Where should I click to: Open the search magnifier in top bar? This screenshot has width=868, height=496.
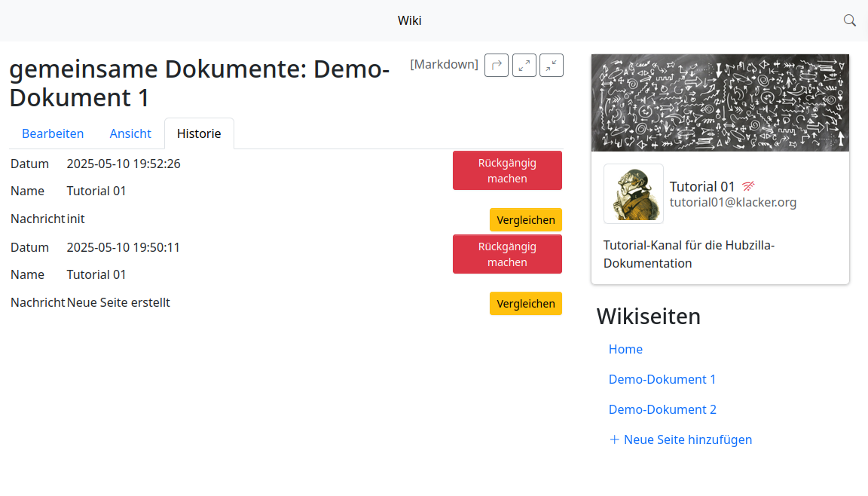tap(849, 20)
